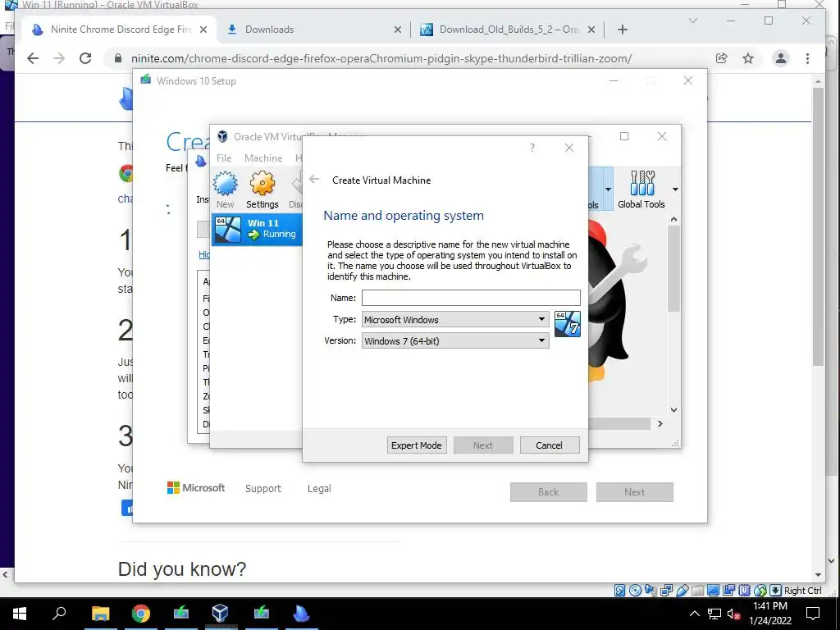Click the New machine icon in VirtualBox Manager
The image size is (840, 630).
tap(225, 189)
